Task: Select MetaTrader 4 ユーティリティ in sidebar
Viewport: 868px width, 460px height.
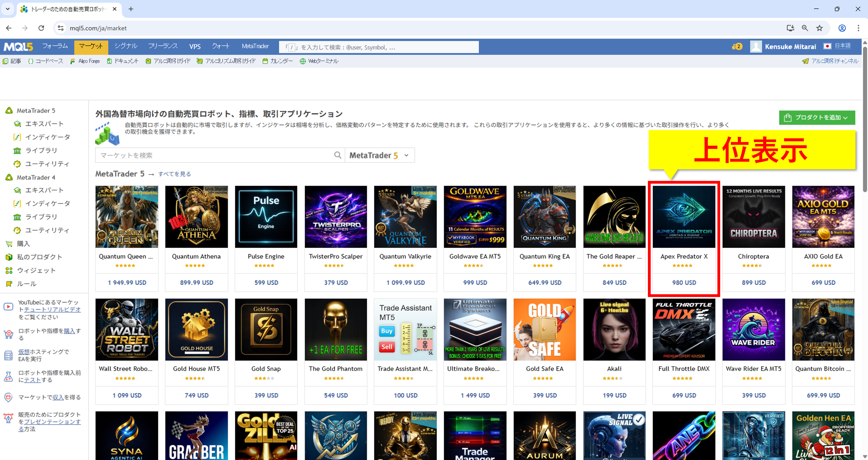Action: coord(48,231)
